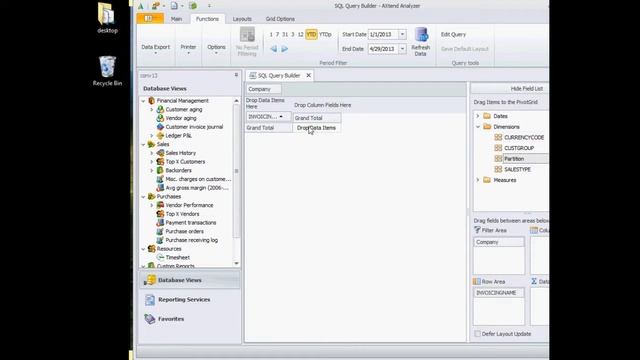Click the CUSTGROUP dimension field icon
640x360 pixels.
coord(498,148)
